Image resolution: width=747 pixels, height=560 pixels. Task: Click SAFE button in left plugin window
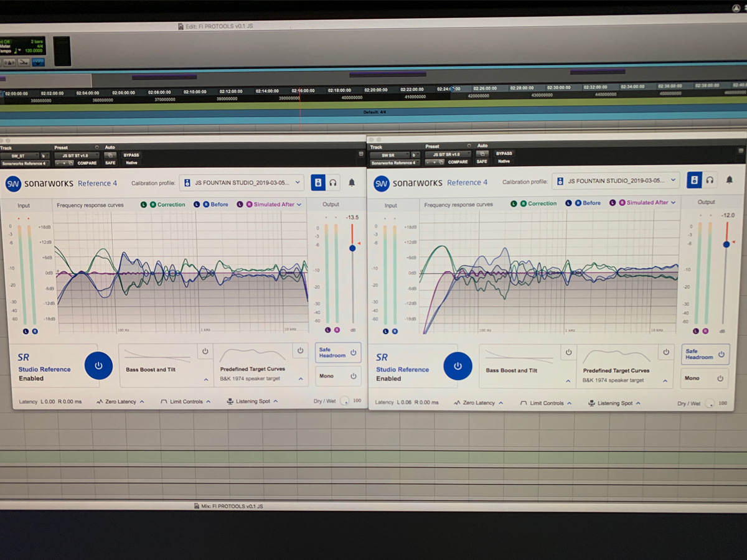[110, 163]
